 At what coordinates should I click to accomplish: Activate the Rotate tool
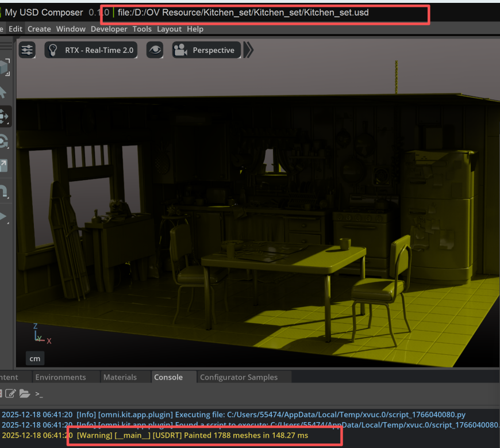pyautogui.click(x=5, y=141)
